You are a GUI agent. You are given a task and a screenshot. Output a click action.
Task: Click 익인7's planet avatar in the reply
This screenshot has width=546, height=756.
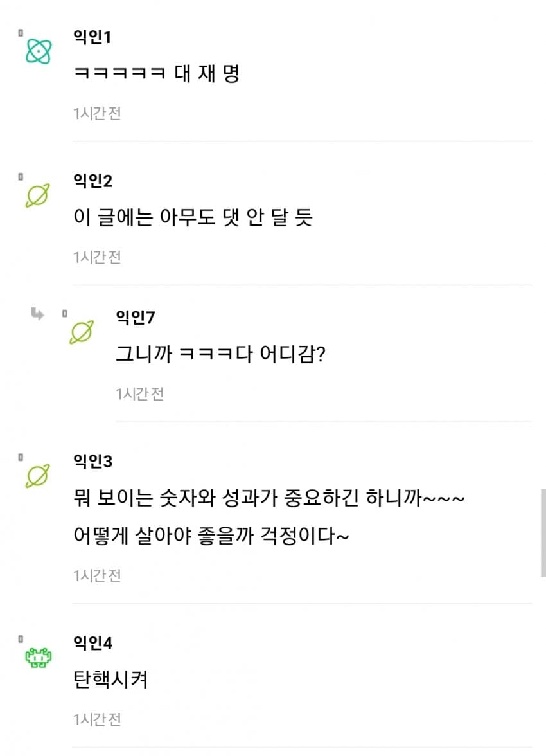click(82, 332)
